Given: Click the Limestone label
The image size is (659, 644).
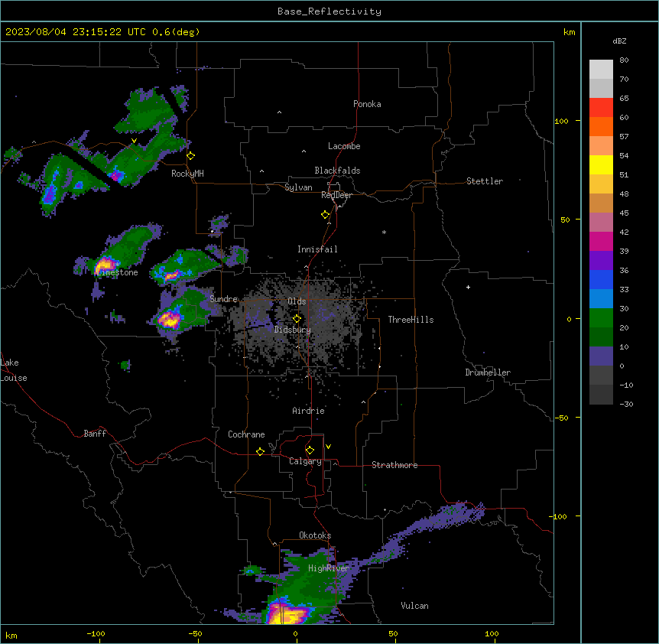Looking at the screenshot, I should (117, 272).
